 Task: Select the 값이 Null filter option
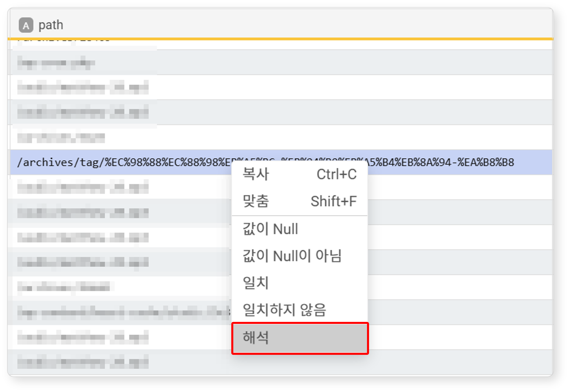coord(300,229)
